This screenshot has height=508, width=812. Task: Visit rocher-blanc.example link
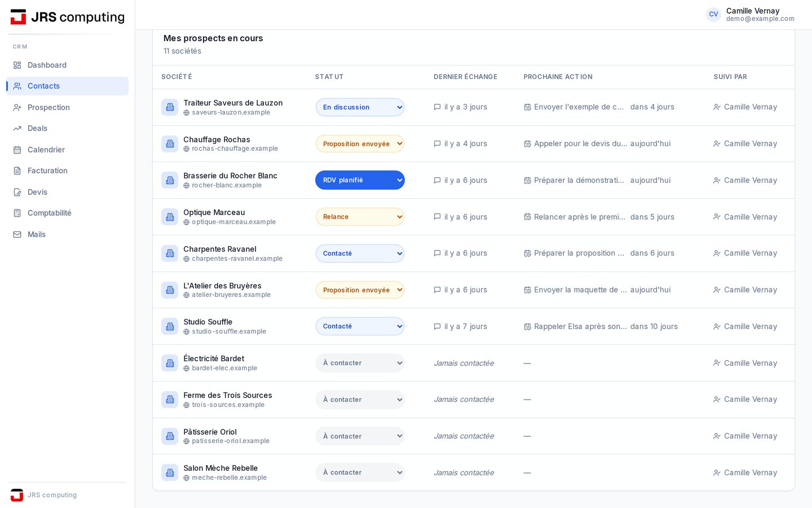pyautogui.click(x=227, y=185)
